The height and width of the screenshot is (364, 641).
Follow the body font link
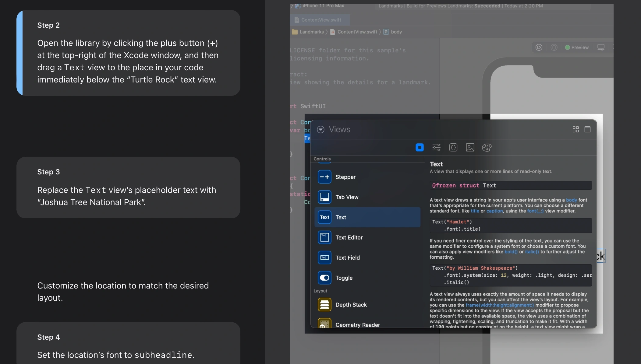(x=572, y=200)
